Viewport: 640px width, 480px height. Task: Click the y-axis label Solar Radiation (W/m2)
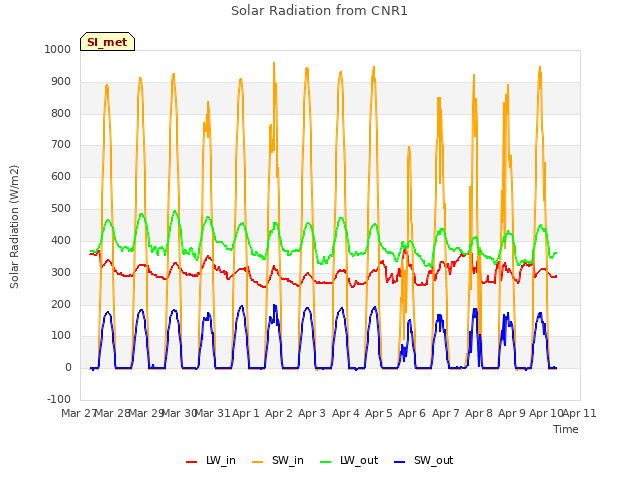(14, 227)
